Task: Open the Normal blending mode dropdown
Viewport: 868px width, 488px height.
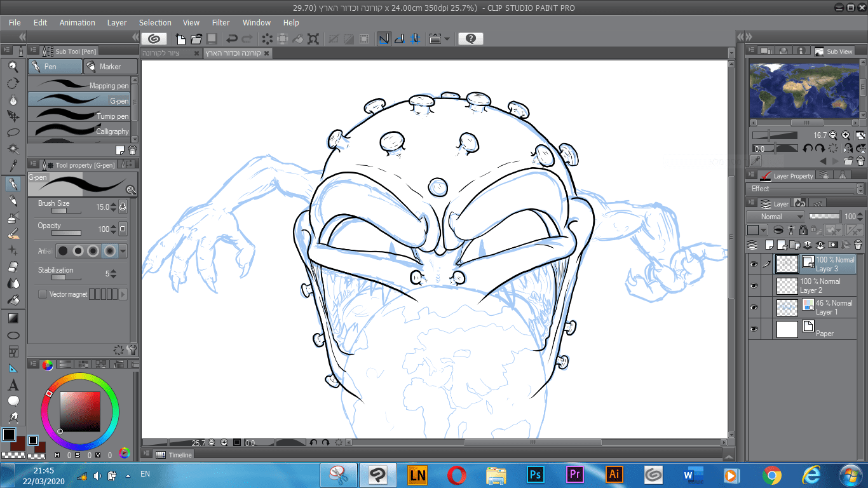Action: click(x=775, y=217)
